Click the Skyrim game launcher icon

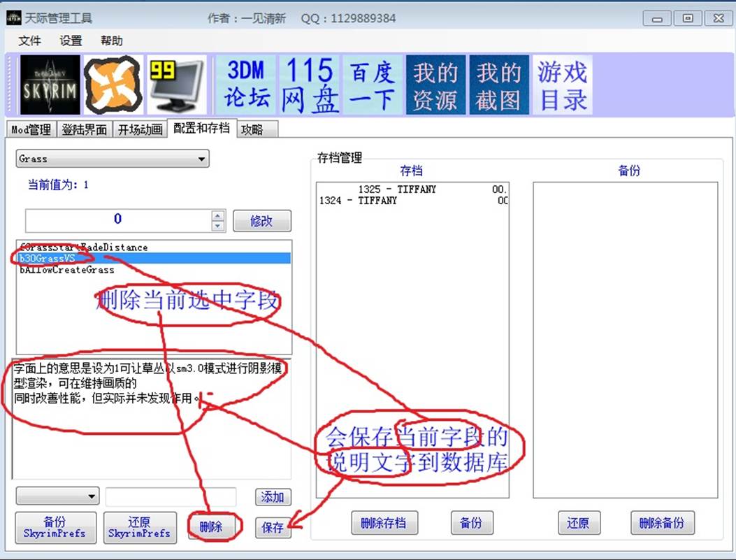tap(50, 85)
